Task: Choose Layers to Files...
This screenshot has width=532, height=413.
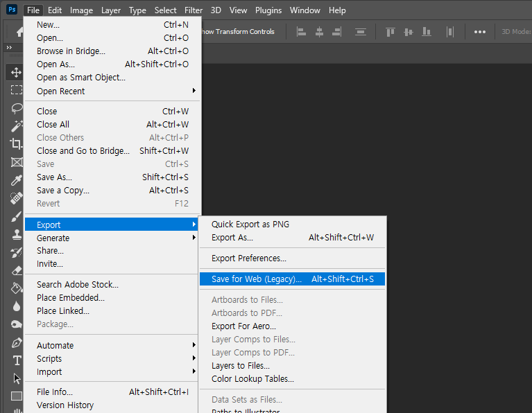Action: pyautogui.click(x=293, y=365)
